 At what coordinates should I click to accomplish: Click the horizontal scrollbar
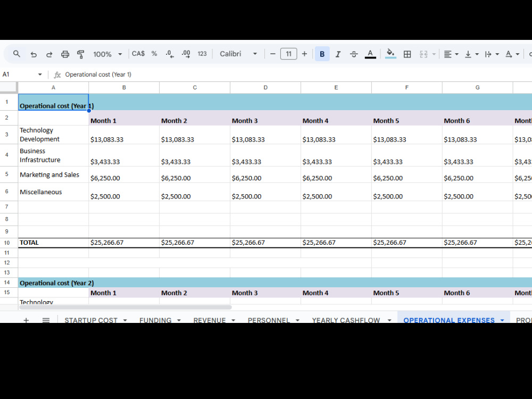(x=125, y=307)
